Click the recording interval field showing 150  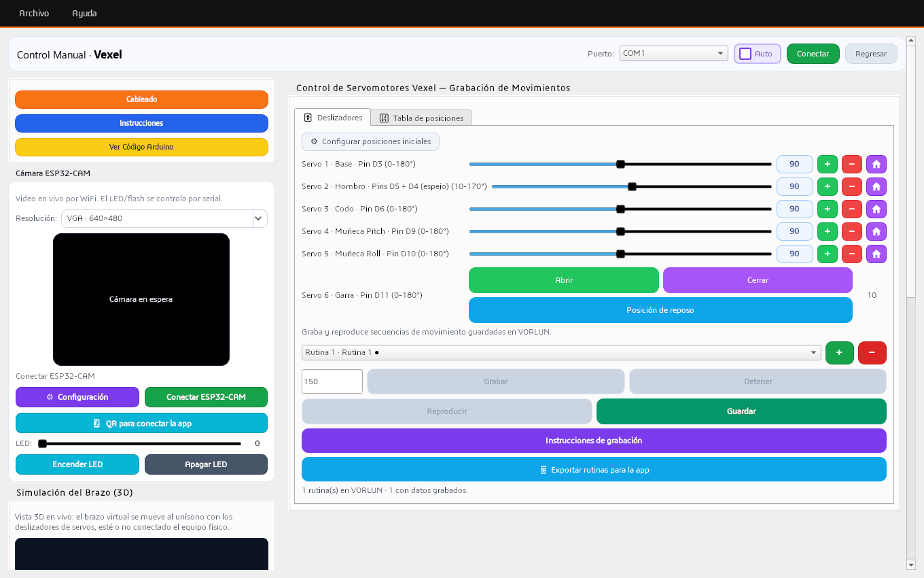[x=332, y=381]
